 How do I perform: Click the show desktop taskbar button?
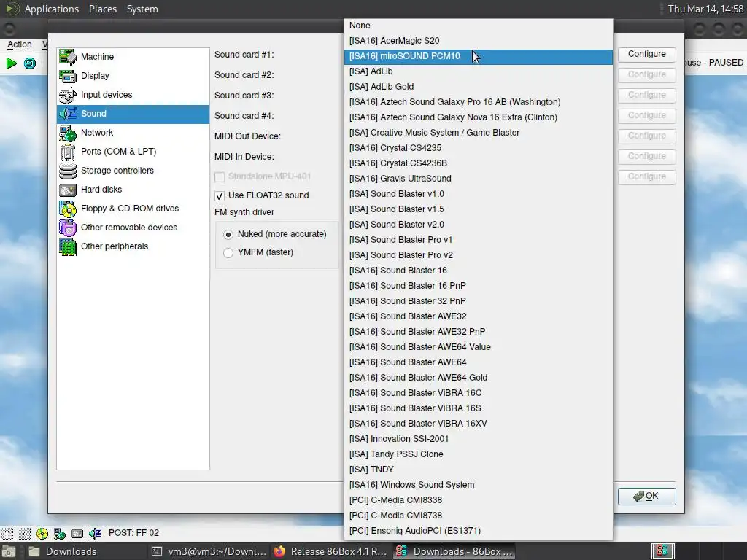click(x=9, y=551)
